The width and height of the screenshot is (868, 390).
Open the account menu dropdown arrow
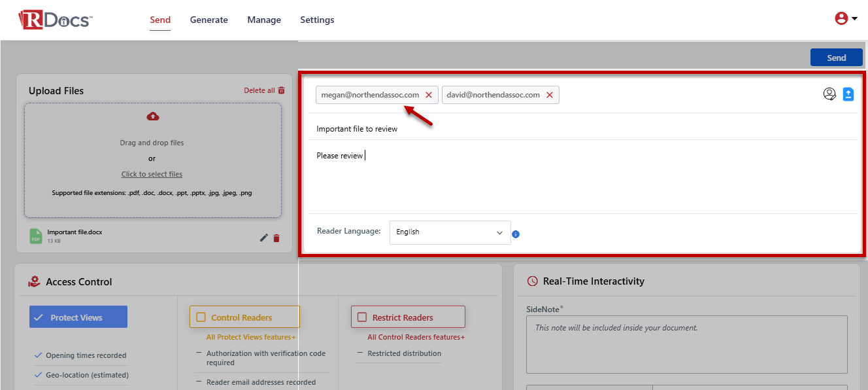tap(855, 19)
